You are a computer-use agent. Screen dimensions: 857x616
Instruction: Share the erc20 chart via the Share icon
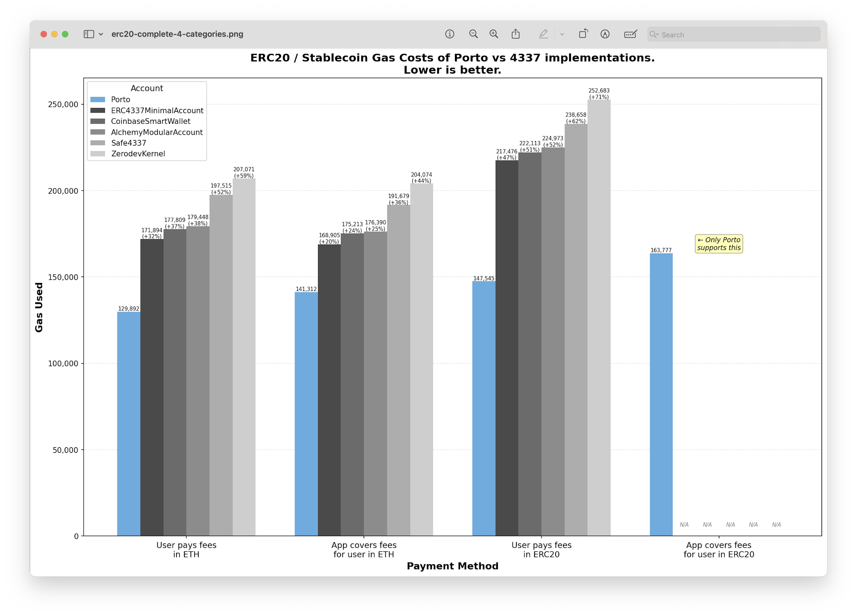pos(515,34)
